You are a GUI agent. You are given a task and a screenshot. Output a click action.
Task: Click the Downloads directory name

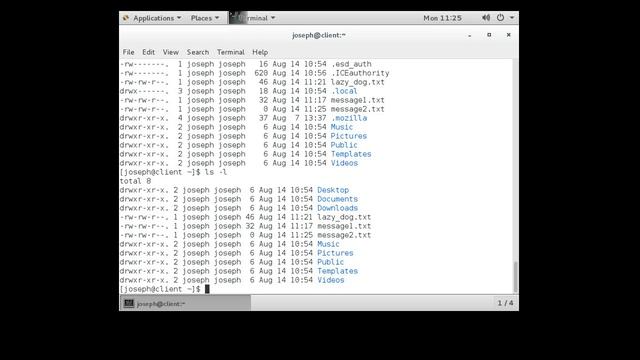point(338,208)
